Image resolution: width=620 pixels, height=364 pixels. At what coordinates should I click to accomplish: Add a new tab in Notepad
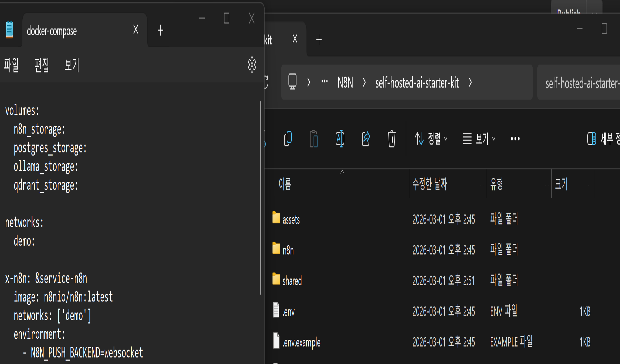(x=161, y=30)
